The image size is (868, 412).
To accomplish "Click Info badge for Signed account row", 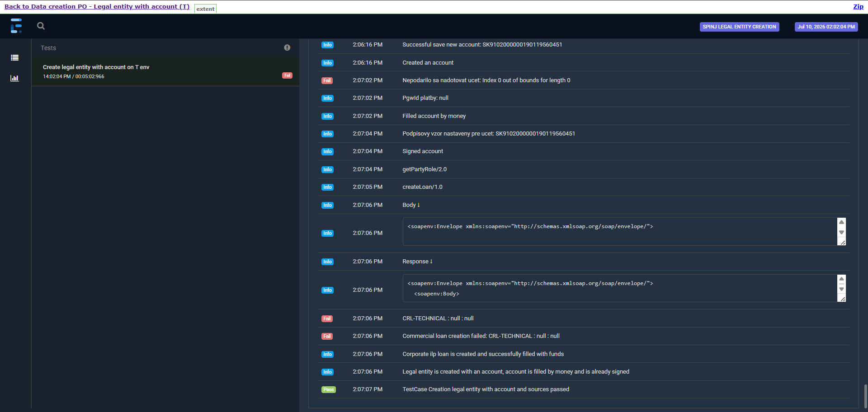I will [327, 151].
